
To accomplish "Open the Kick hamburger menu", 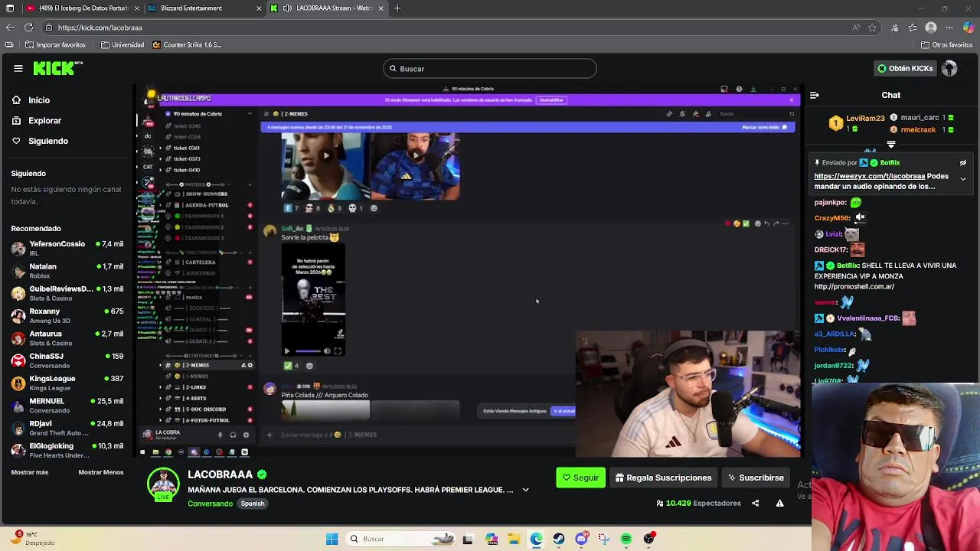I will click(x=18, y=68).
